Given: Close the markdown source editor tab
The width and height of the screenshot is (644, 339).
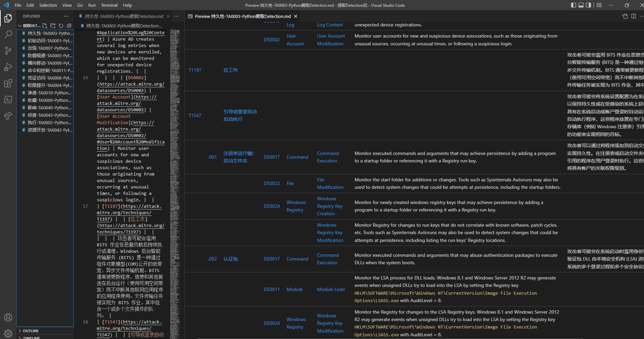Looking at the screenshot, I should click(x=168, y=16).
